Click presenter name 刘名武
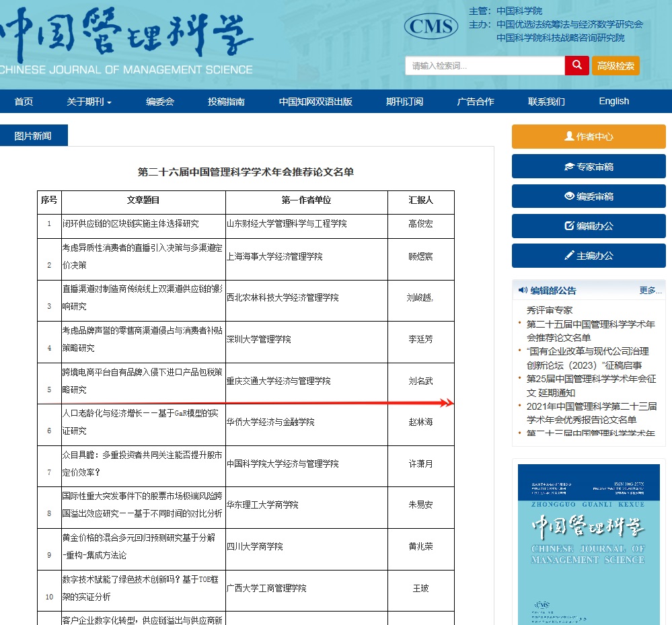Viewport: 672px width, 625px height. pyautogui.click(x=420, y=381)
